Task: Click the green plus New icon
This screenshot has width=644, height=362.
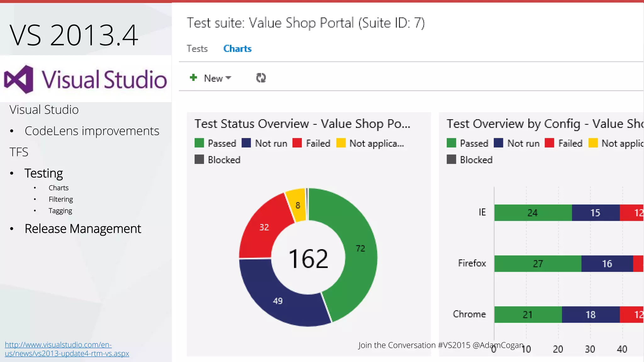Action: click(193, 77)
